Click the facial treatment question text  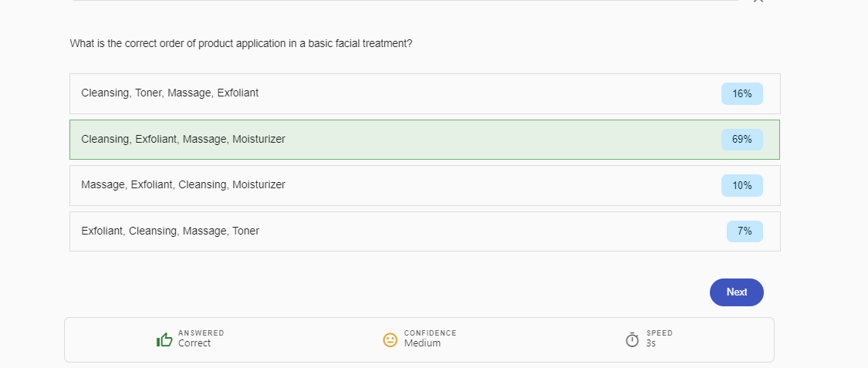(241, 44)
